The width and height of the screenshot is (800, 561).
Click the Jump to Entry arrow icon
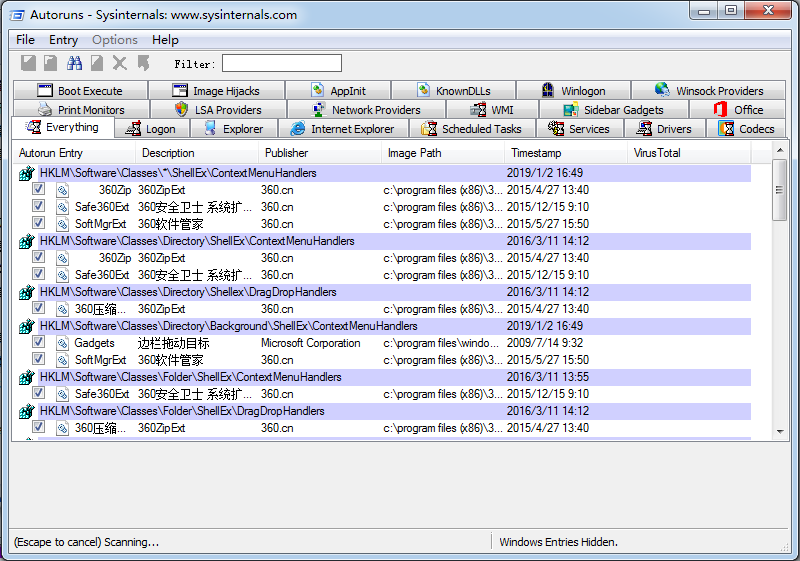[x=143, y=64]
